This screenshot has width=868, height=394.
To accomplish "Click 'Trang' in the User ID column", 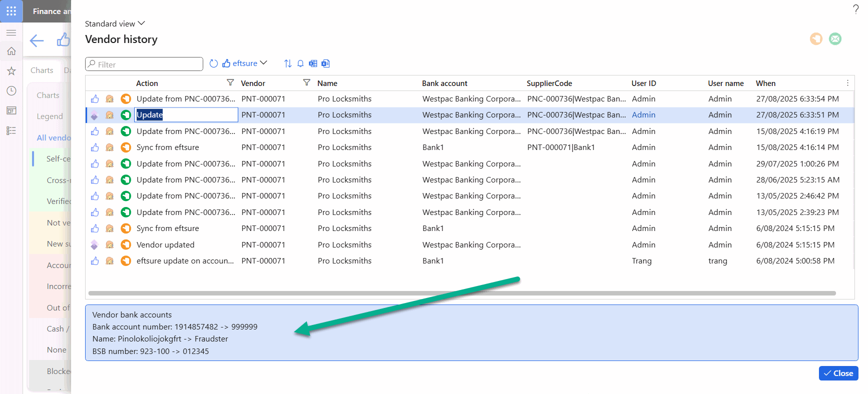I will [x=642, y=261].
